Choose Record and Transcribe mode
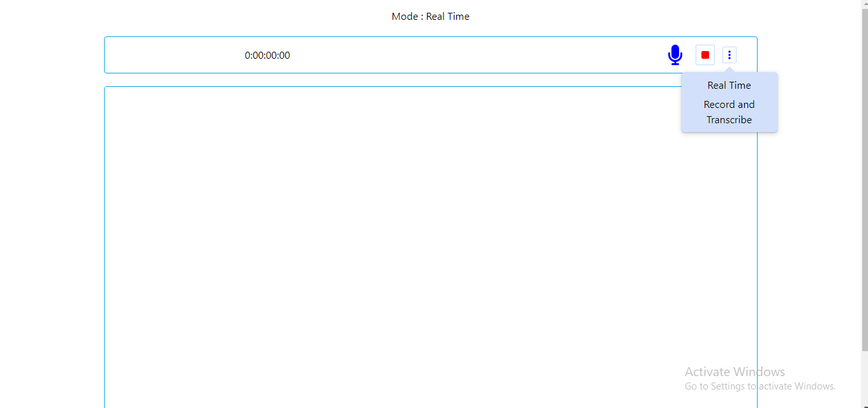 point(730,112)
